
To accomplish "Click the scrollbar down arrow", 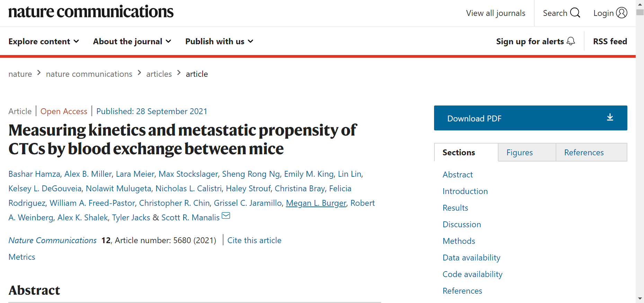I will click(x=640, y=299).
